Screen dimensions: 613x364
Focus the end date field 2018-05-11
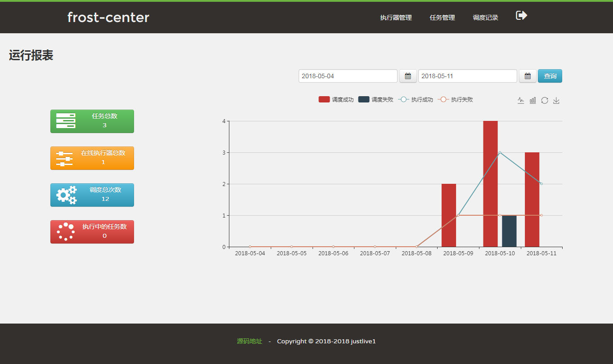(x=468, y=76)
